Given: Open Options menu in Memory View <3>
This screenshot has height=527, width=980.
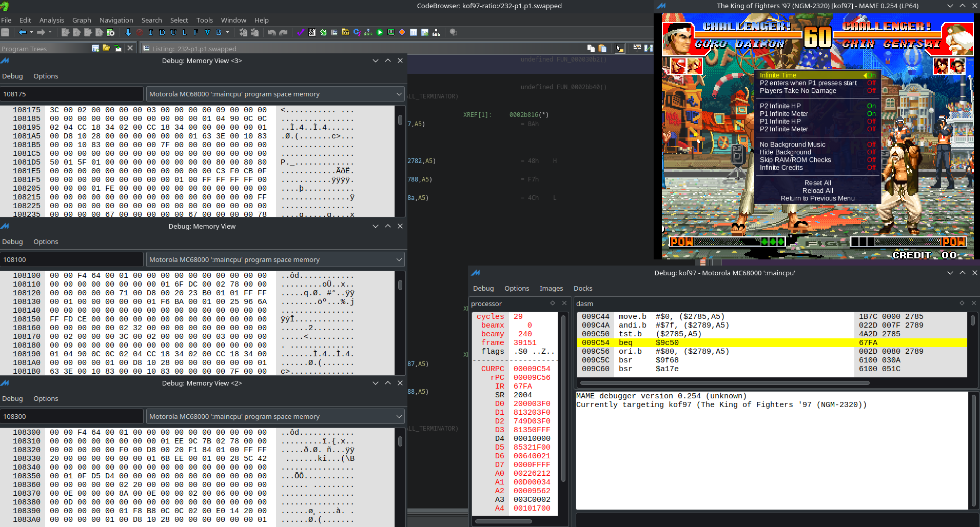Looking at the screenshot, I should click(46, 76).
